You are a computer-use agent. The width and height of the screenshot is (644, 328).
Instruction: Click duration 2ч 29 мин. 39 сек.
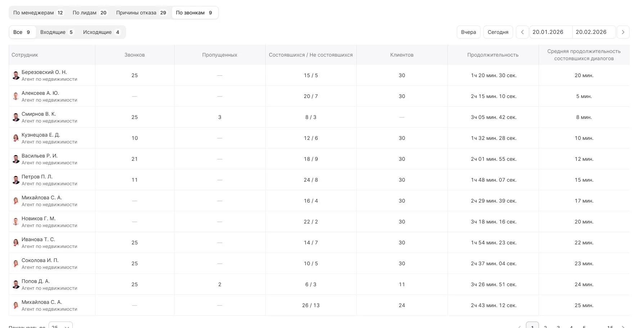(x=494, y=201)
